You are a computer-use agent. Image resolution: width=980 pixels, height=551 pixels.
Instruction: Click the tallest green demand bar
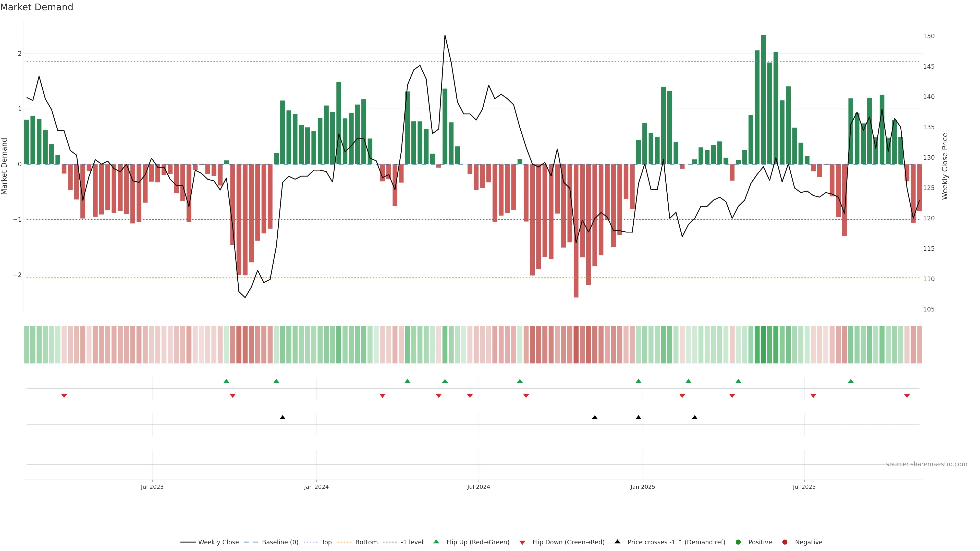coord(763,100)
